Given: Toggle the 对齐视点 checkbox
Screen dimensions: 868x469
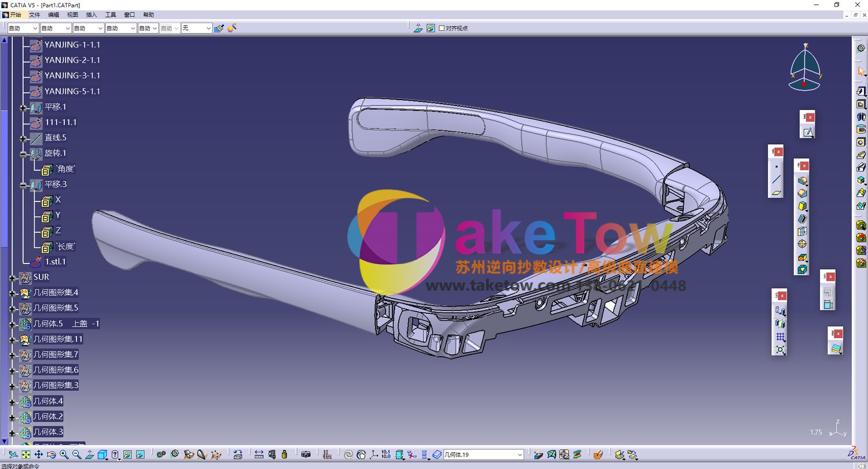Looking at the screenshot, I should click(x=442, y=28).
